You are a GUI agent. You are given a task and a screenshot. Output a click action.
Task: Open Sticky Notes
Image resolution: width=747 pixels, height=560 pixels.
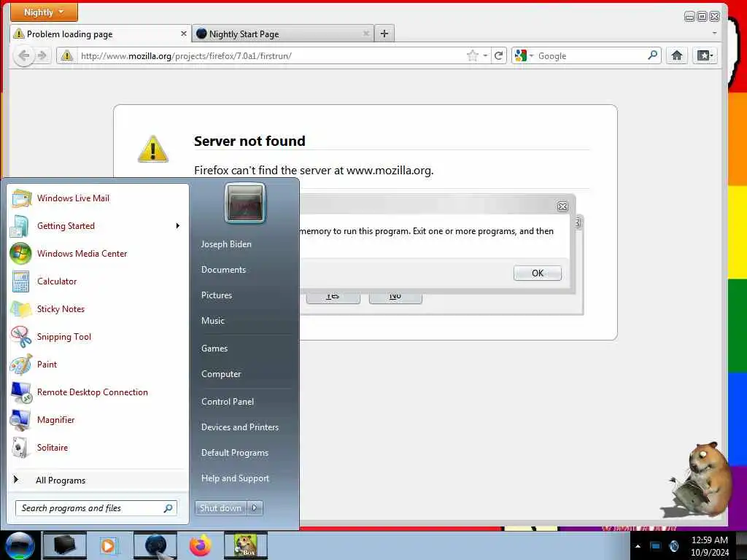[98, 308]
